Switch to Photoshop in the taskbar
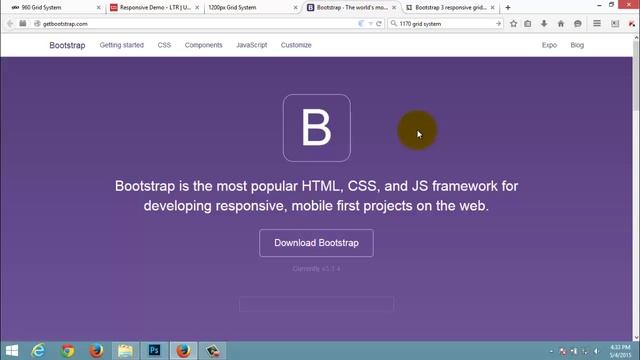This screenshot has width=640, height=360. 154,351
